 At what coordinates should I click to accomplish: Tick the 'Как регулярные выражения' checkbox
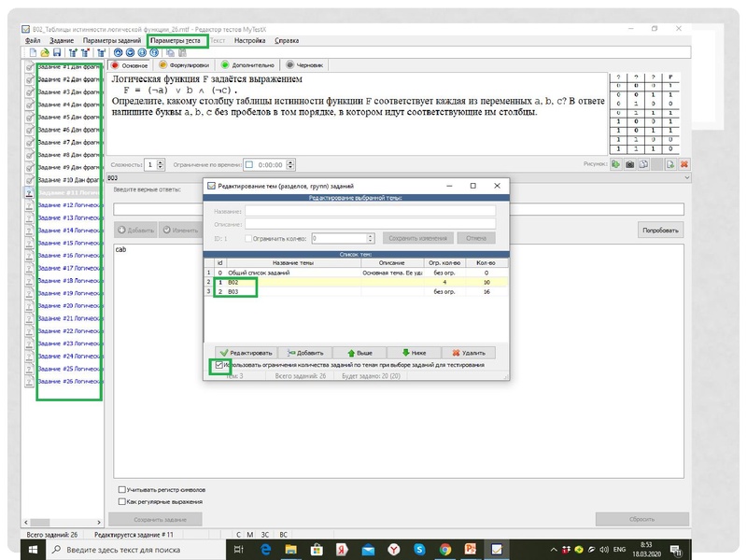pyautogui.click(x=122, y=501)
